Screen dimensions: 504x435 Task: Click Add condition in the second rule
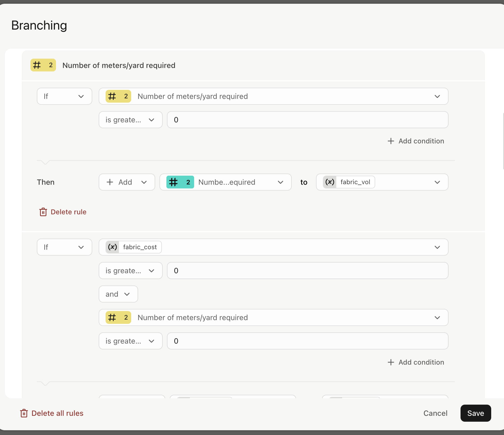tap(415, 362)
